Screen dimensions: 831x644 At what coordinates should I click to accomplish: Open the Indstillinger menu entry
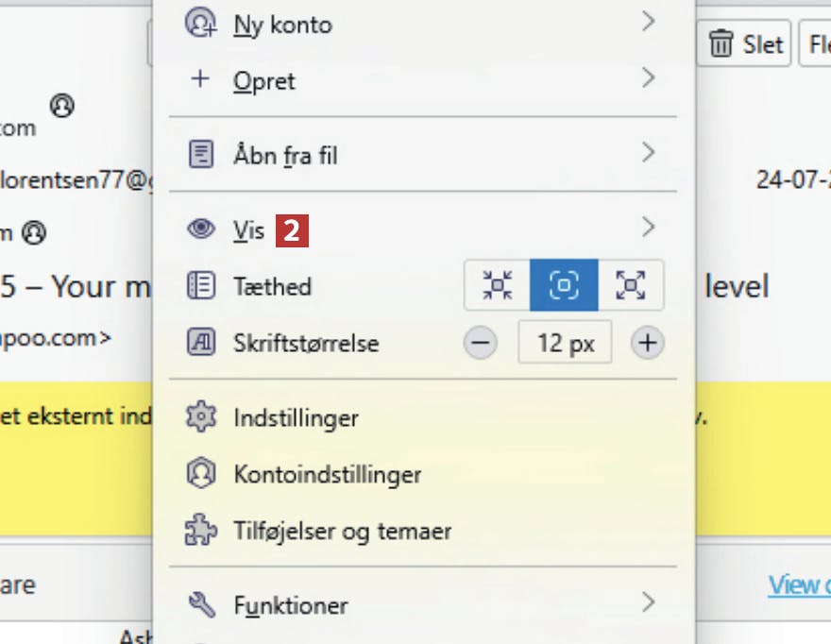pyautogui.click(x=296, y=417)
